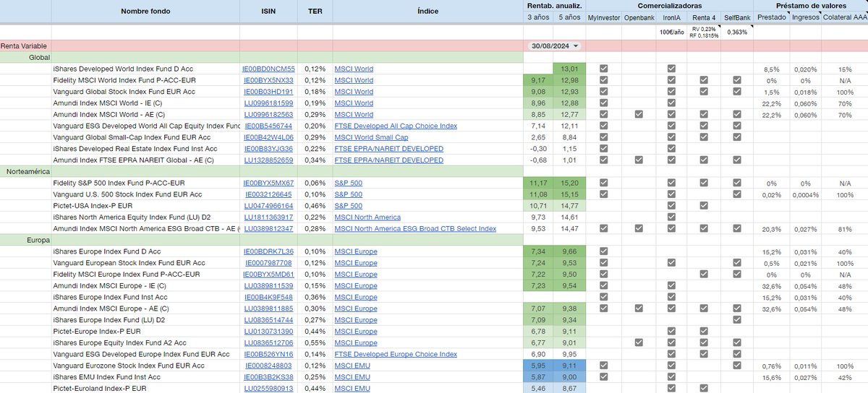
Task: Select the 'Índice' column header
Action: click(x=427, y=12)
